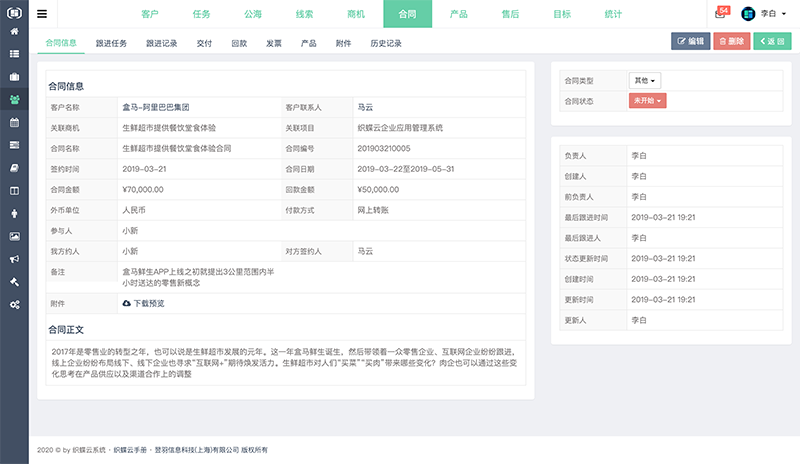Click the green 返回 back button

point(772,41)
